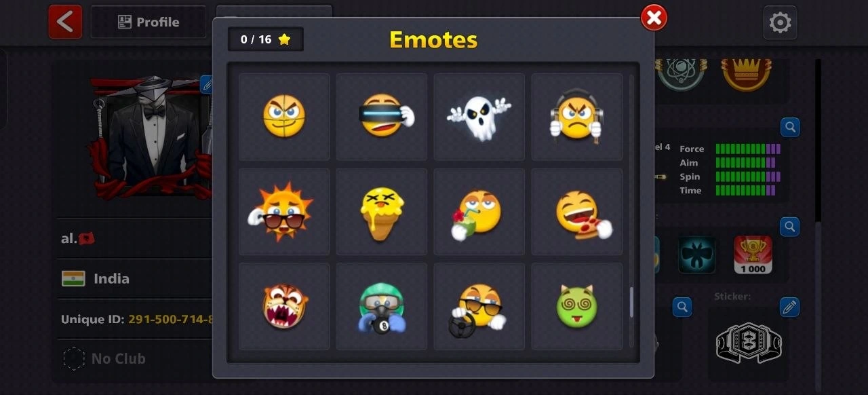Image resolution: width=868 pixels, height=395 pixels.
Task: Switch to the Profile tab
Action: coord(149,22)
